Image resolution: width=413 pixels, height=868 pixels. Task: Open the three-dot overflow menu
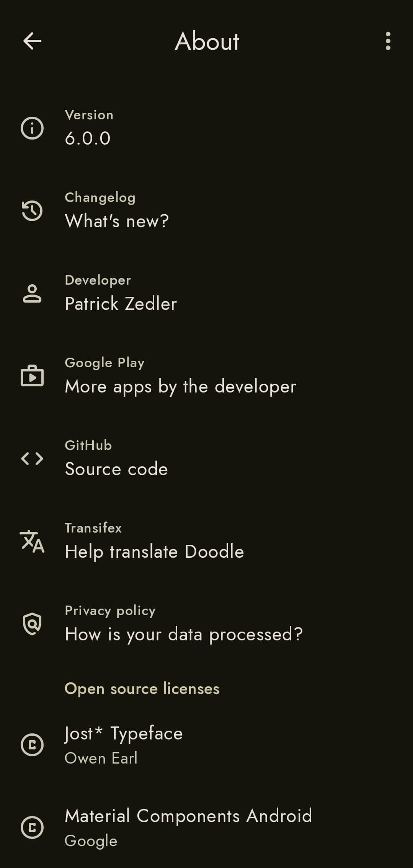pos(388,41)
